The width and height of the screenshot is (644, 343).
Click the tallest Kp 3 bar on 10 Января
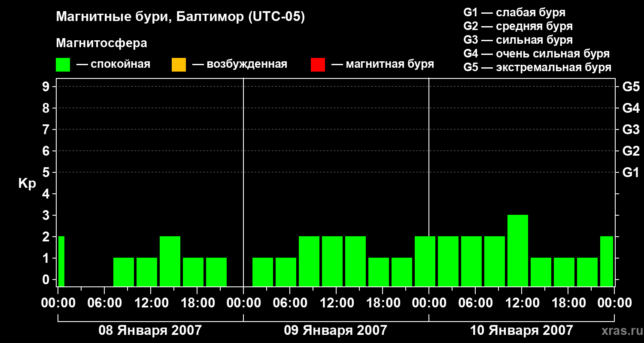point(518,250)
